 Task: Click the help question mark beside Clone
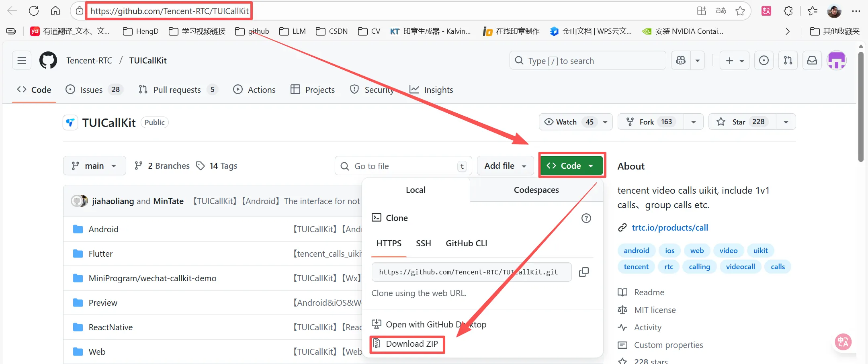[x=586, y=218]
